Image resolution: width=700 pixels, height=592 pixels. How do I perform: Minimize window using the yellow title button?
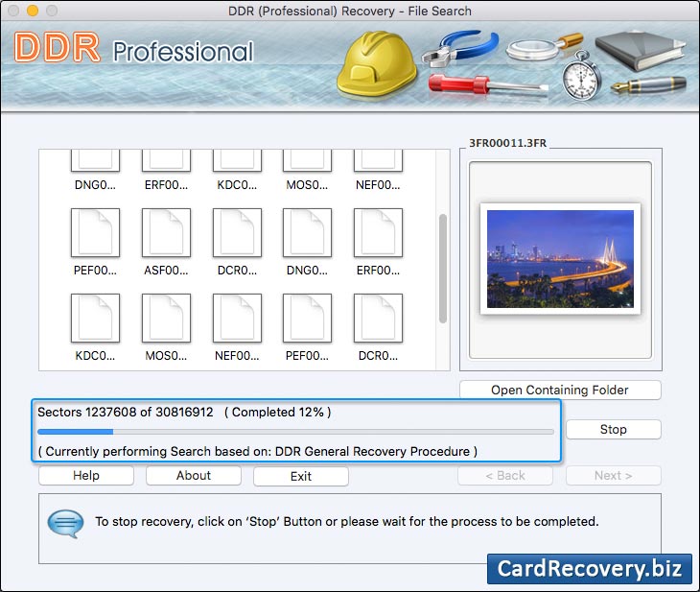click(x=33, y=11)
